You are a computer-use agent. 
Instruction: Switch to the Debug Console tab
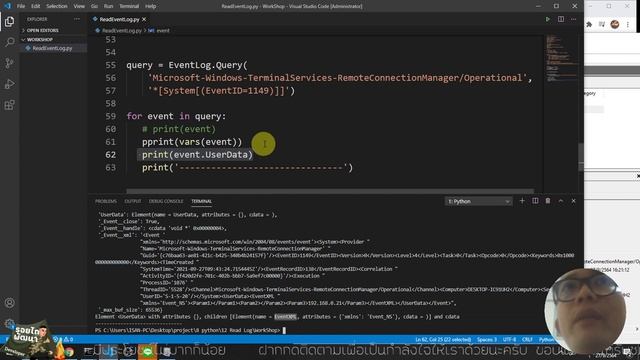click(x=166, y=201)
